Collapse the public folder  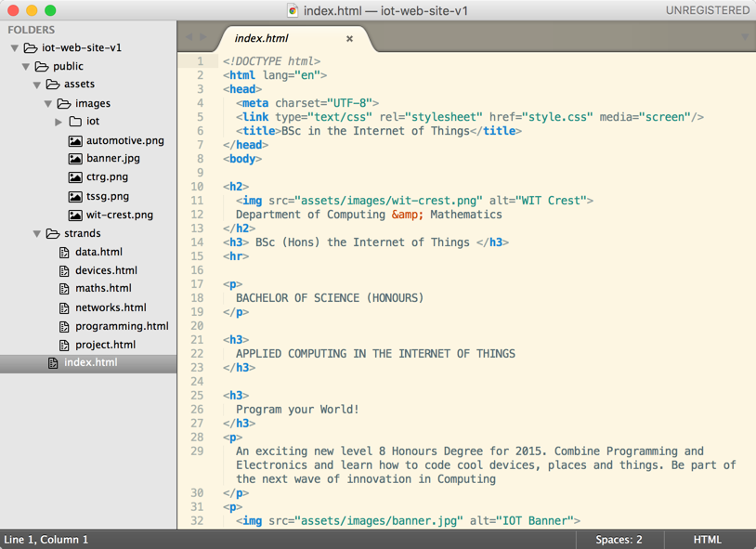[x=26, y=67]
